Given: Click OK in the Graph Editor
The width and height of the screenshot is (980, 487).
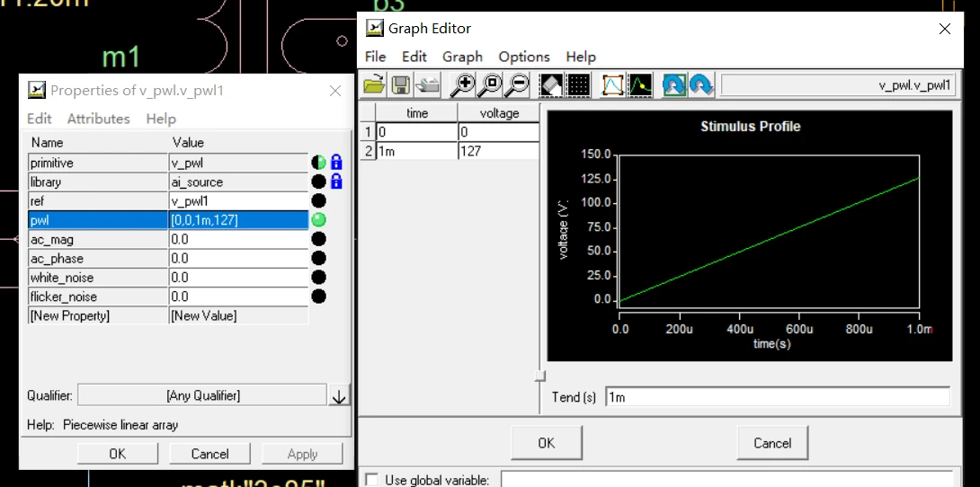Looking at the screenshot, I should click(x=547, y=443).
